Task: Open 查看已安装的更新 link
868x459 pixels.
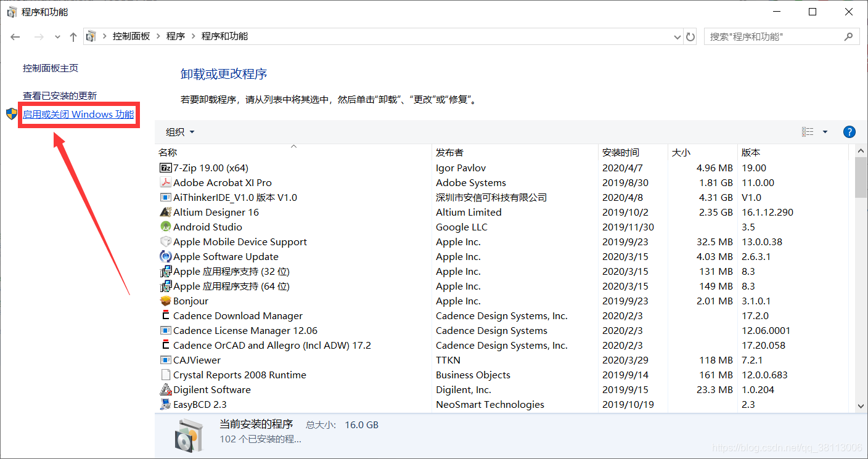Action: coord(60,96)
